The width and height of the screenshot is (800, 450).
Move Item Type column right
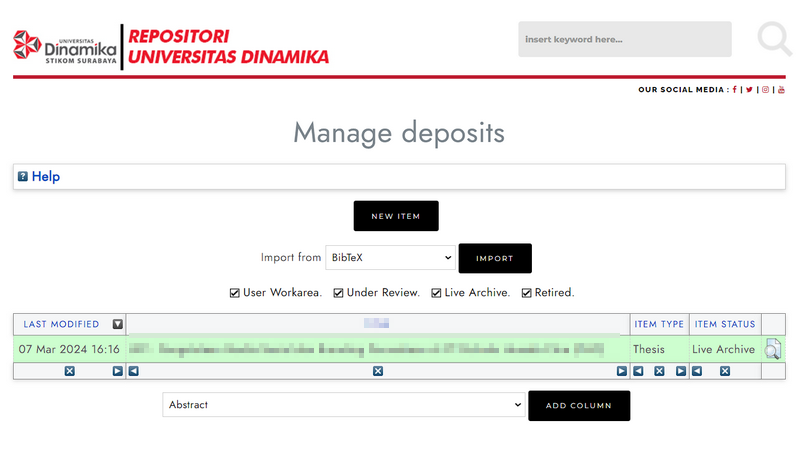click(x=680, y=371)
